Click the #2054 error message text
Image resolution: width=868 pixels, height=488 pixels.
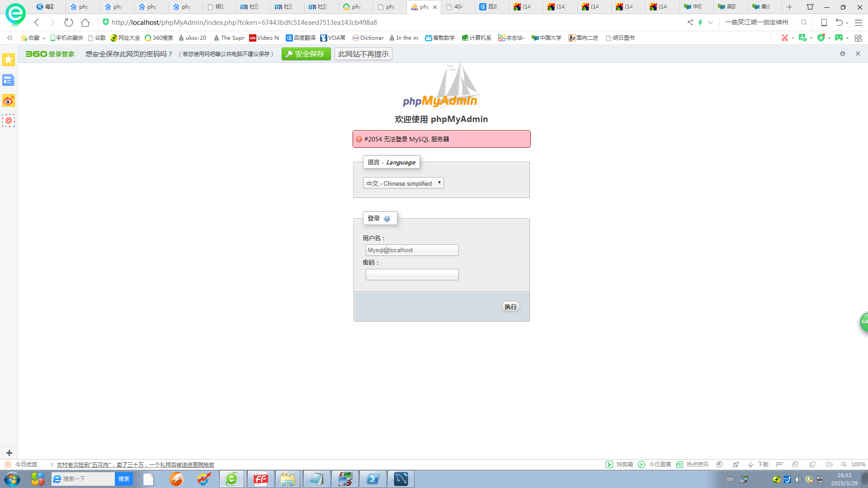click(407, 139)
